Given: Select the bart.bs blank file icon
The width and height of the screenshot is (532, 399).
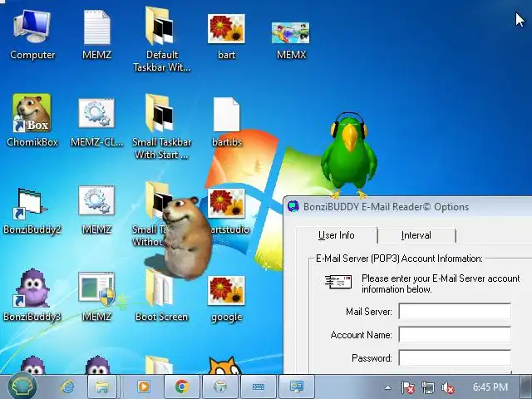Looking at the screenshot, I should (x=226, y=121).
